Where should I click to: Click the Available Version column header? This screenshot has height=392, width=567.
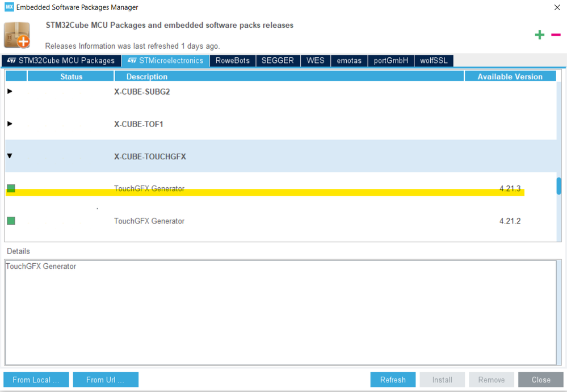[510, 76]
